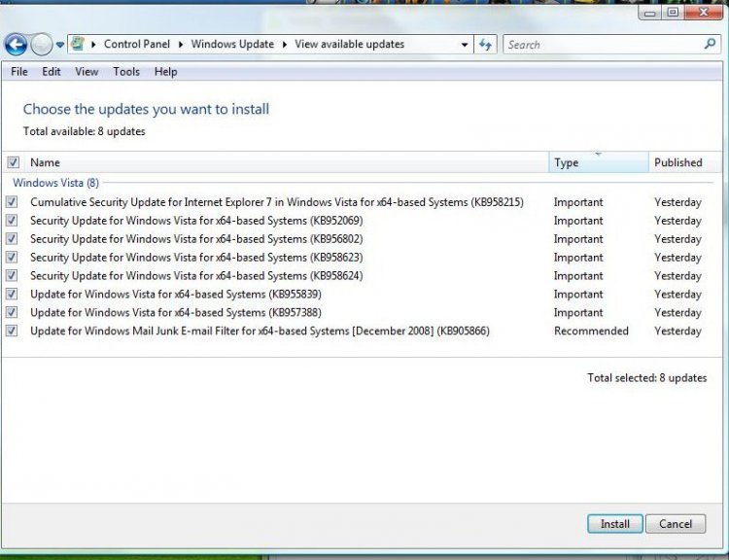This screenshot has width=729, height=560.
Task: Select the Security Update (KB958623) row text
Action: (x=196, y=258)
